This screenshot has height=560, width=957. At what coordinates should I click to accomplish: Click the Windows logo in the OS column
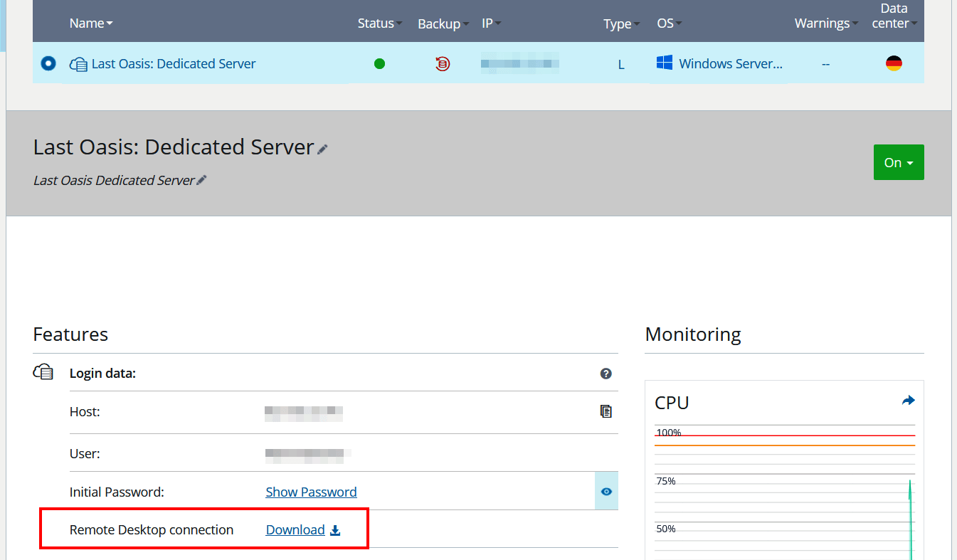tap(665, 63)
